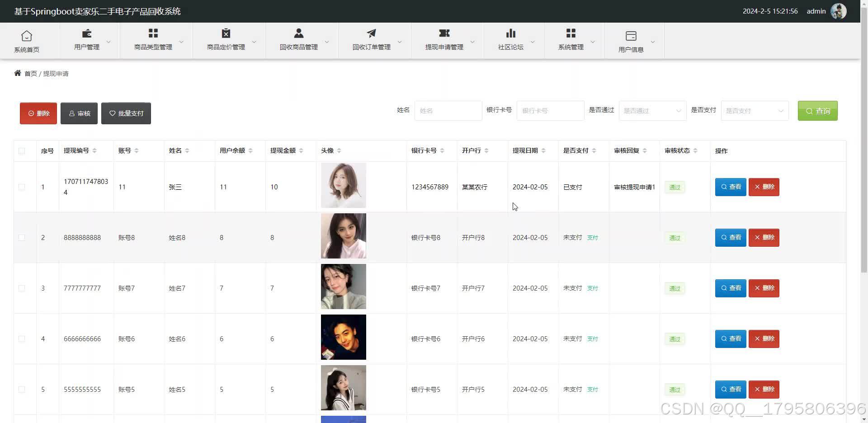868x423 pixels.
Task: Check the row 5 姓名5 checkbox
Action: coord(22,390)
